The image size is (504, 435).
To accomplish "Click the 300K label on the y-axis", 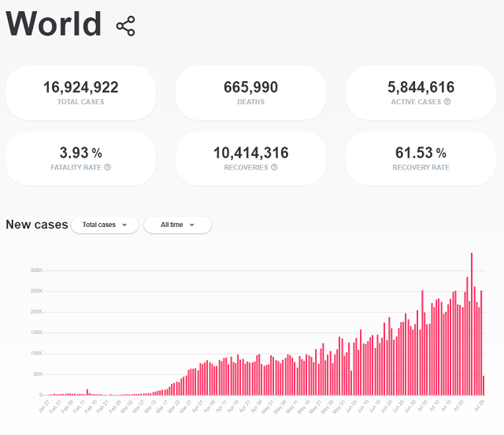I will (36, 270).
